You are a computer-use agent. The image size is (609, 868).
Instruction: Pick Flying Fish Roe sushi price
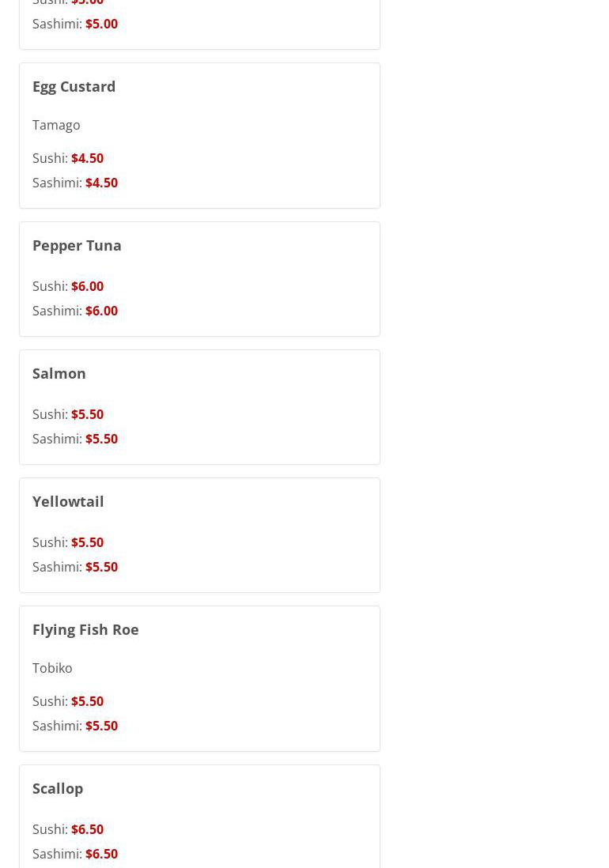87,701
